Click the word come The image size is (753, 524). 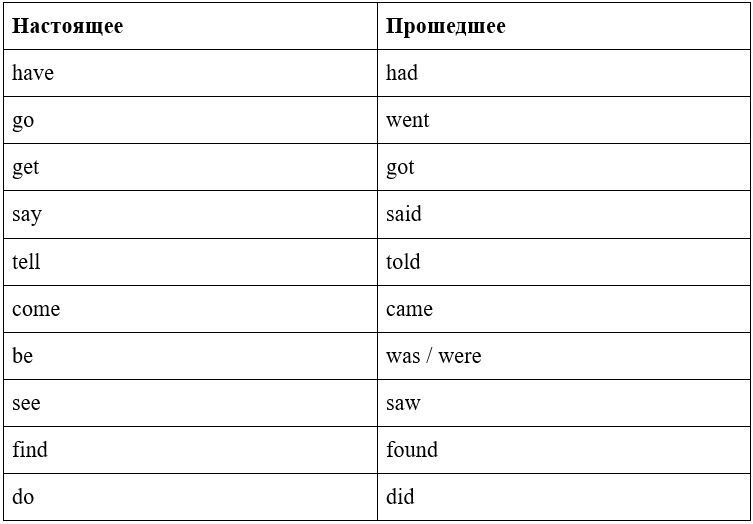coord(36,308)
